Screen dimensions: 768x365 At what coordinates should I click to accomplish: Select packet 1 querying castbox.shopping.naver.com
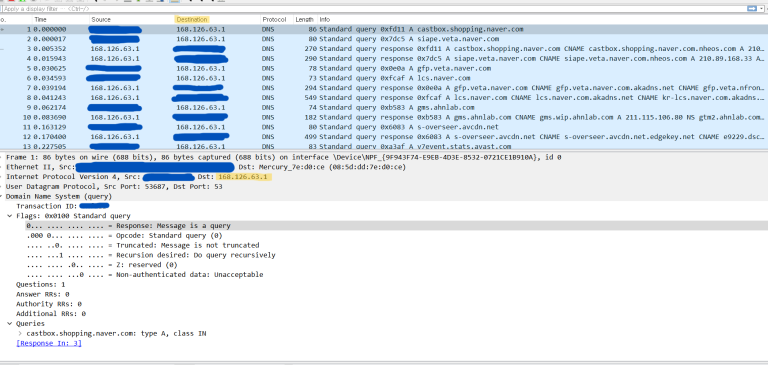(x=383, y=29)
